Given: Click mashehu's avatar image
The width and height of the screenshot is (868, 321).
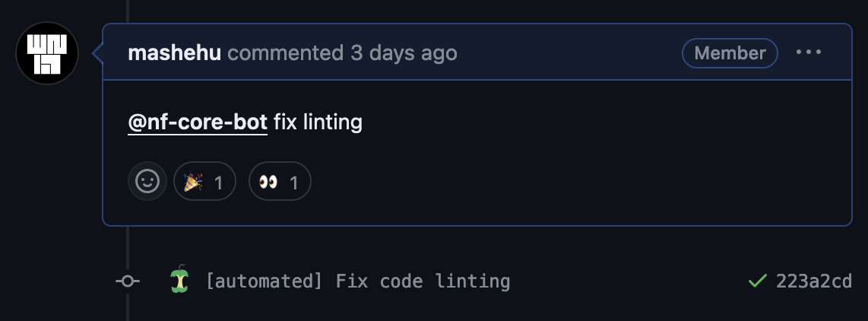Looking at the screenshot, I should pos(47,53).
